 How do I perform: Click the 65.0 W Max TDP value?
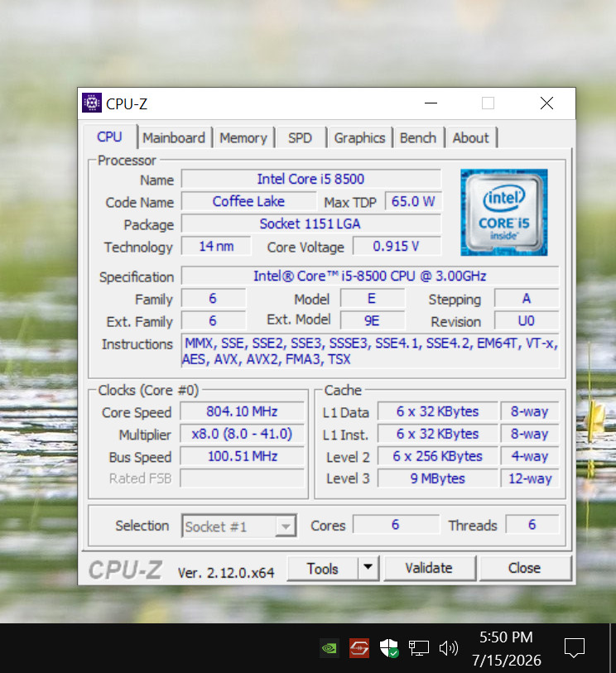(413, 201)
